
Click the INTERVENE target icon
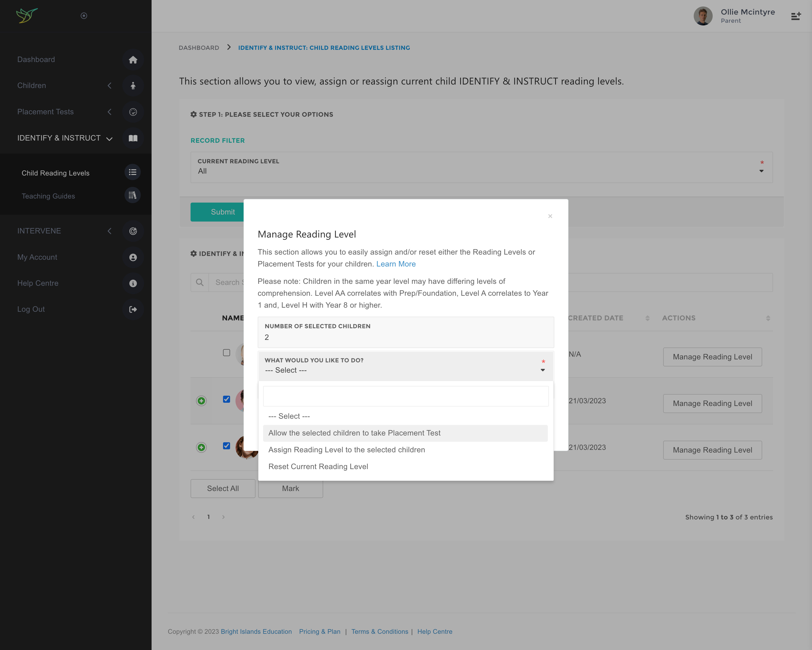click(133, 231)
